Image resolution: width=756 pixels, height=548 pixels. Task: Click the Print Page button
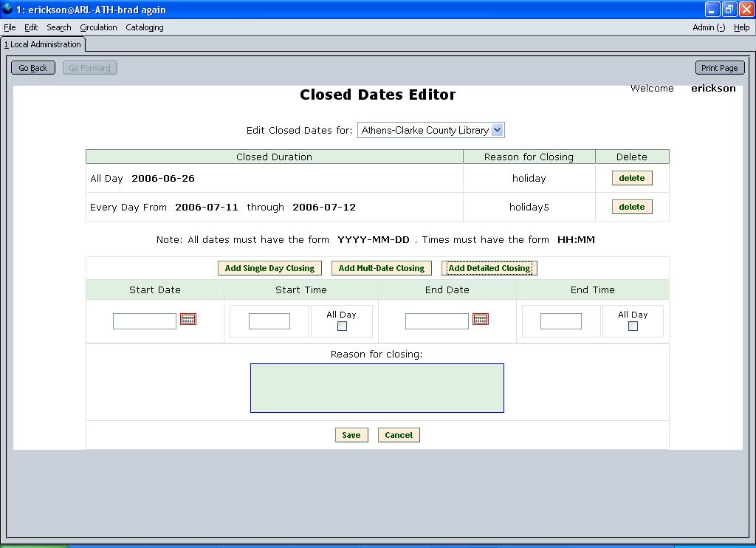pos(719,68)
